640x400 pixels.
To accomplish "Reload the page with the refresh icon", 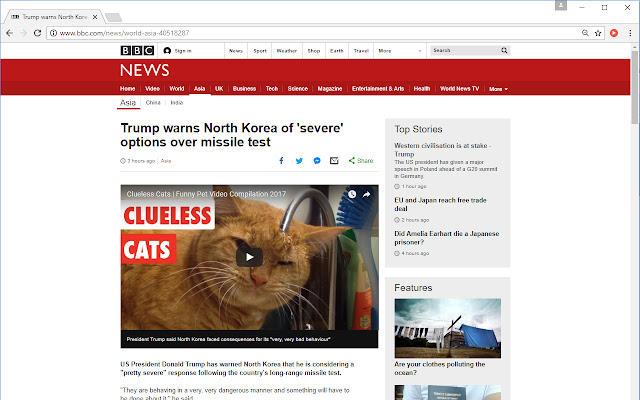I will click(x=37, y=33).
